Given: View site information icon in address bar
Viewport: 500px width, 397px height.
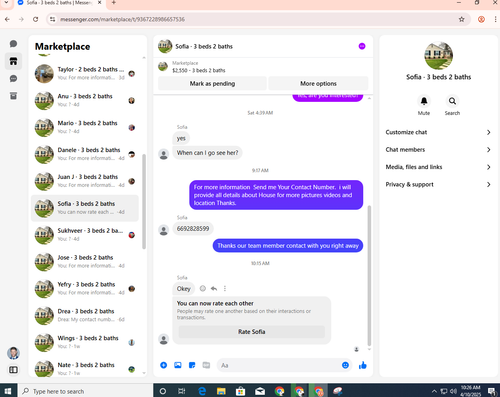Looking at the screenshot, I should click(x=53, y=19).
